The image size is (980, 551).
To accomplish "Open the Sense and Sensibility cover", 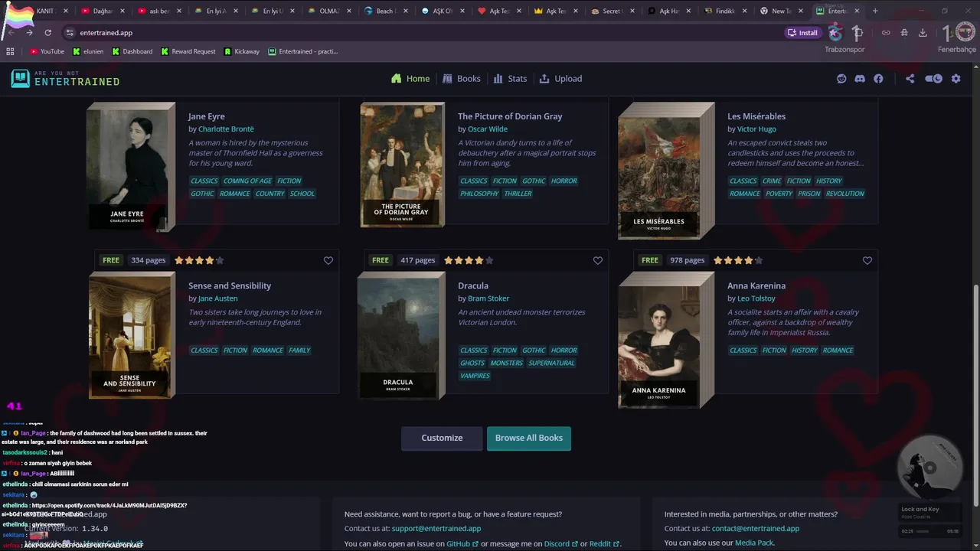I will [x=131, y=335].
